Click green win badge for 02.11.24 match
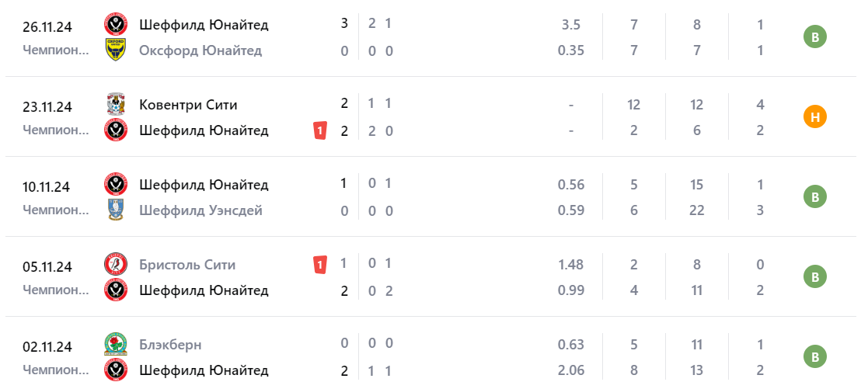Viewport: 868px width, 382px height. (x=815, y=357)
